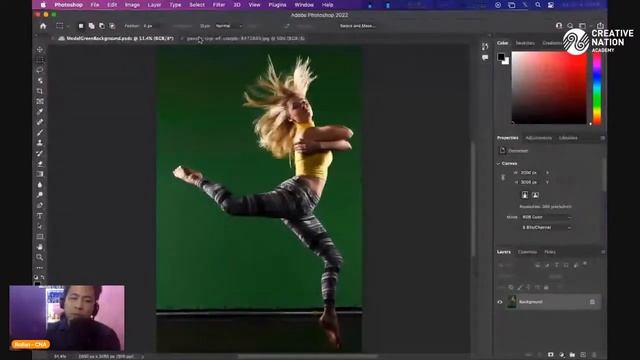Select the Lasso tool
This screenshot has width=640, height=360.
tap(40, 70)
